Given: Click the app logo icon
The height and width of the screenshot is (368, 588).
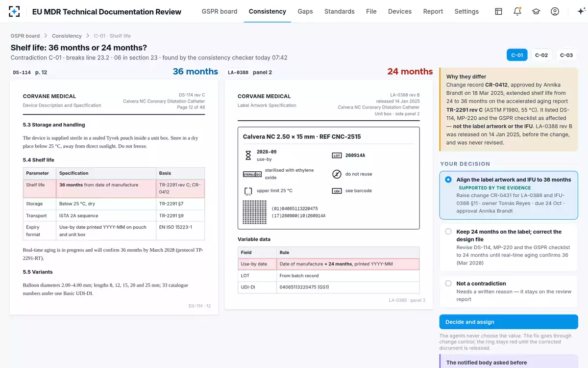Looking at the screenshot, I should tap(15, 11).
